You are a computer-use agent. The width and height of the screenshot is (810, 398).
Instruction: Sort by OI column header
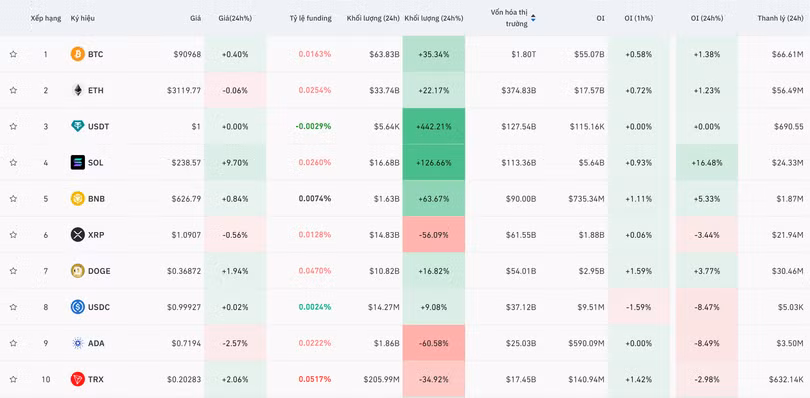(600, 18)
